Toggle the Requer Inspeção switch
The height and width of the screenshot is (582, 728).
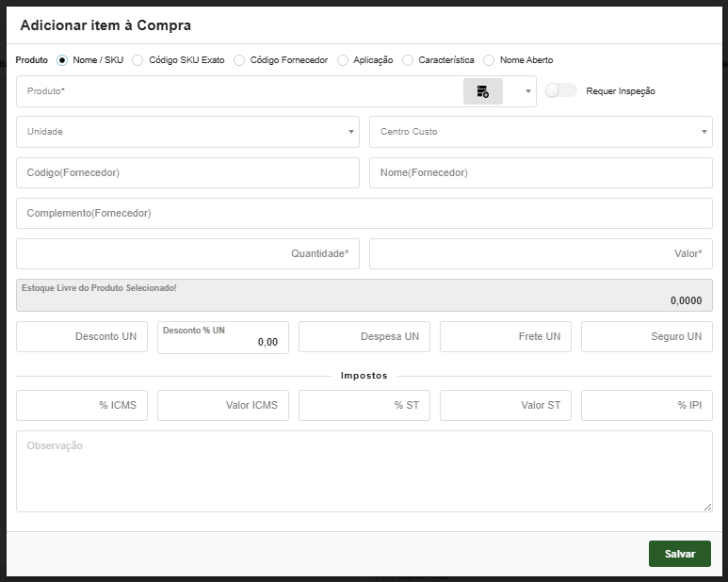click(x=560, y=90)
